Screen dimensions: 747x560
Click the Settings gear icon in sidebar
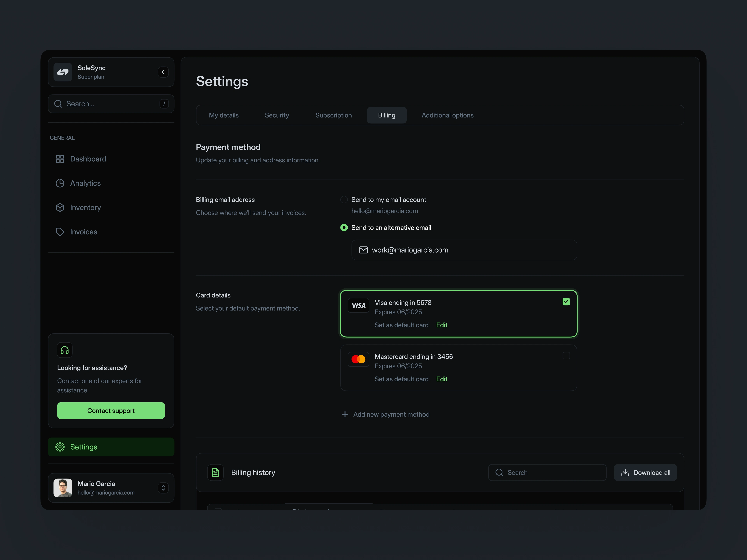(x=60, y=447)
